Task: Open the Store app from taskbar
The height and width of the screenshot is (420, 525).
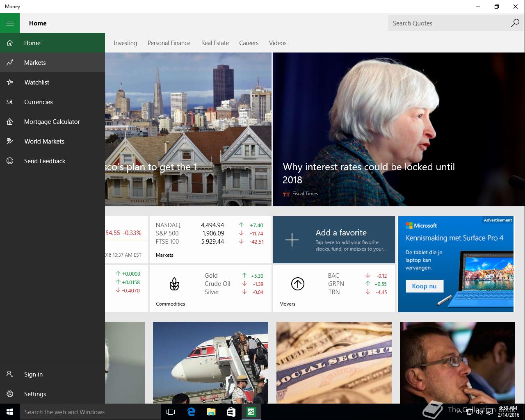Action: 231,412
